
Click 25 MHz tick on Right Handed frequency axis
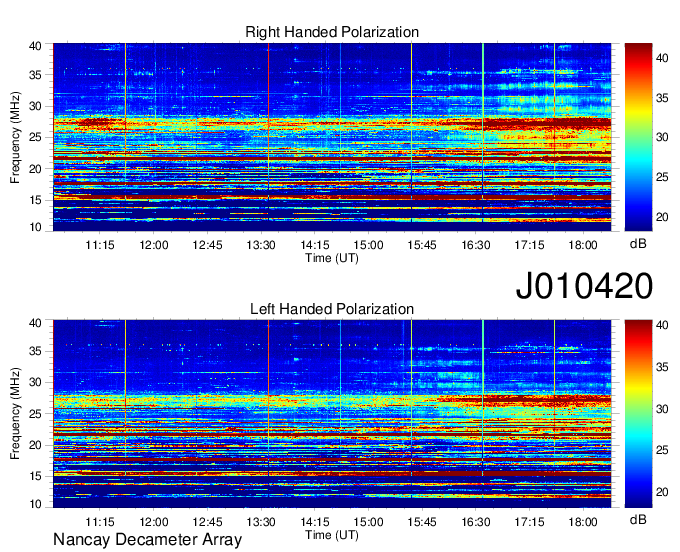coord(36,138)
